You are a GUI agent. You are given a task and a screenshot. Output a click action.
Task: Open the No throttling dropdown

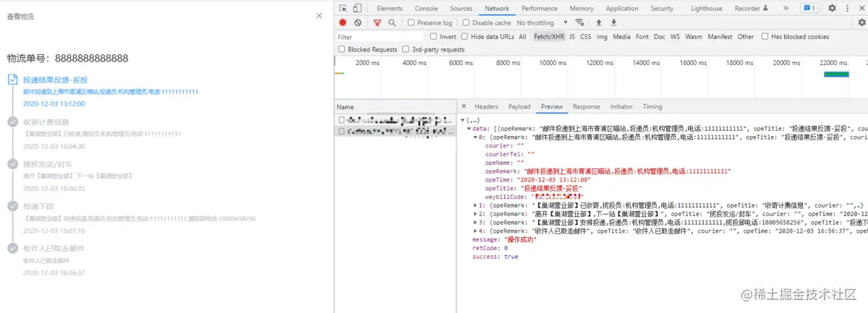point(542,22)
